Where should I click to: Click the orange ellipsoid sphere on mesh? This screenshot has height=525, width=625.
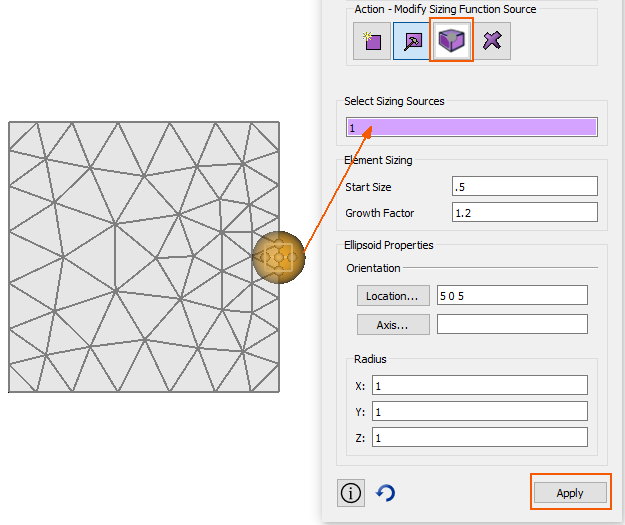(277, 257)
